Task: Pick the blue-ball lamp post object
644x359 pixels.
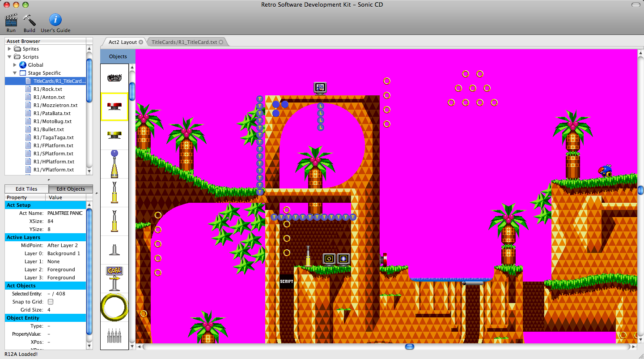Action: [x=114, y=164]
